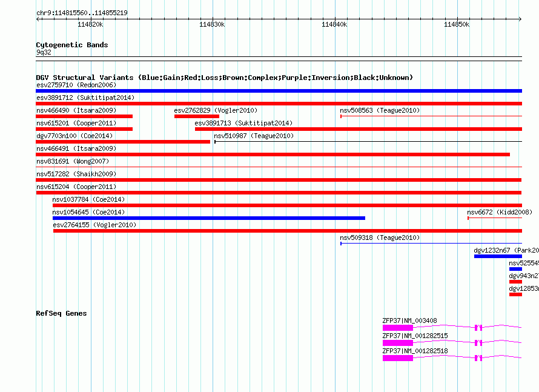Image resolution: width=539 pixels, height=392 pixels.
Task: Click the thin red line of nsv6672 (Kidd2008)
Action: 495,218
